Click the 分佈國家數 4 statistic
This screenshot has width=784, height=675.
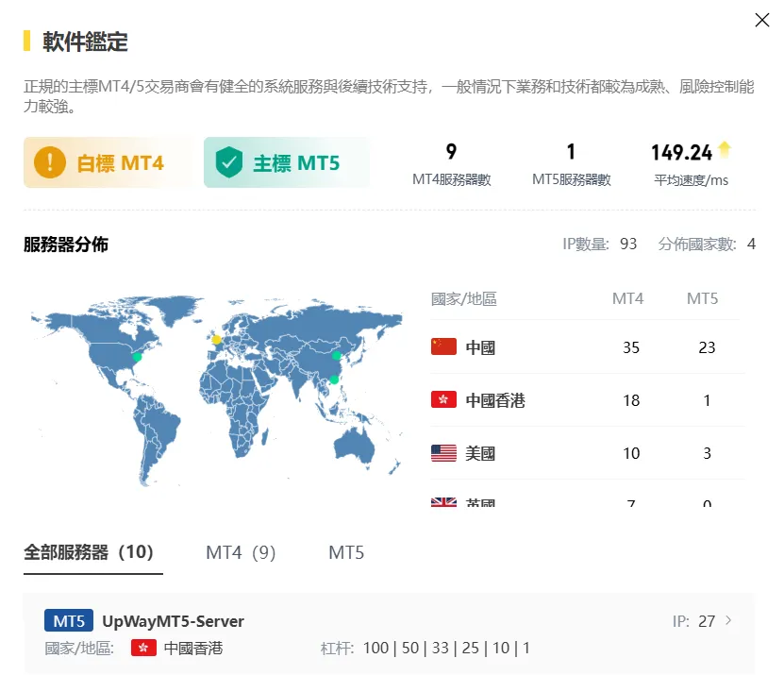707,244
